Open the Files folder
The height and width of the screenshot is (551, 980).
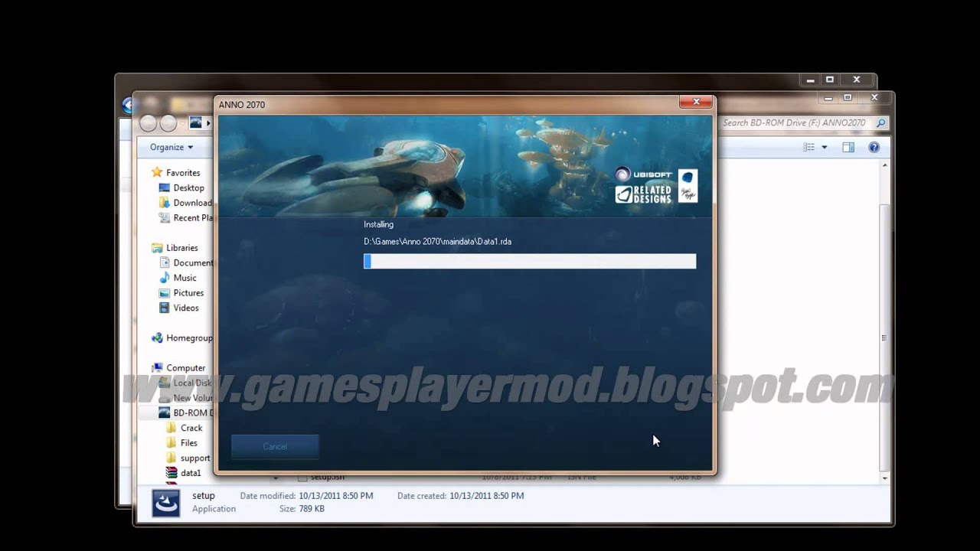[189, 443]
